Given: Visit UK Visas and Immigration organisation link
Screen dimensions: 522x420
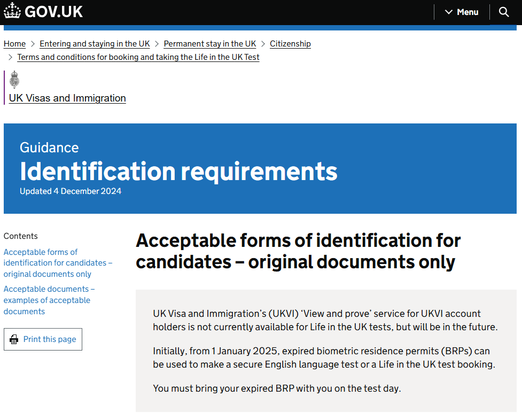Looking at the screenshot, I should [67, 98].
